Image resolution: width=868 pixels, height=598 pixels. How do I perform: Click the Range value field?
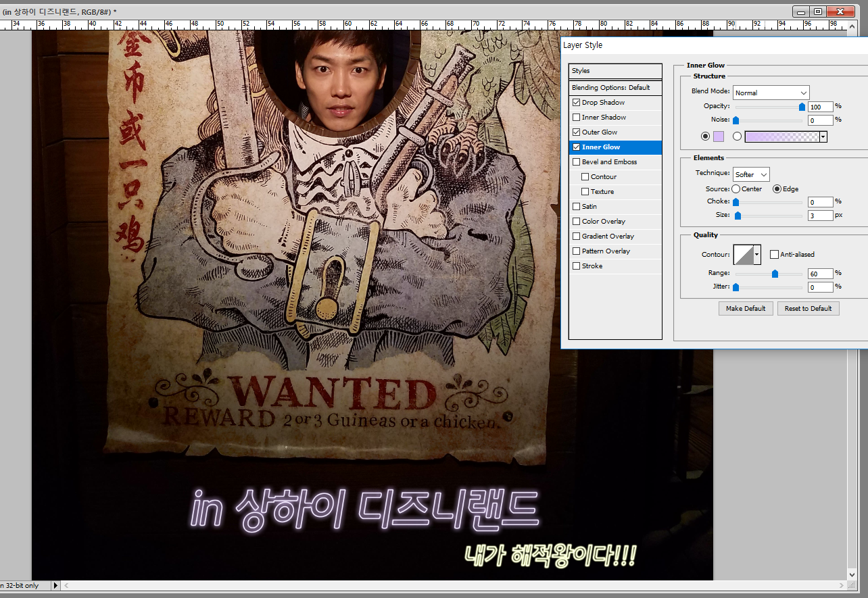(x=820, y=274)
